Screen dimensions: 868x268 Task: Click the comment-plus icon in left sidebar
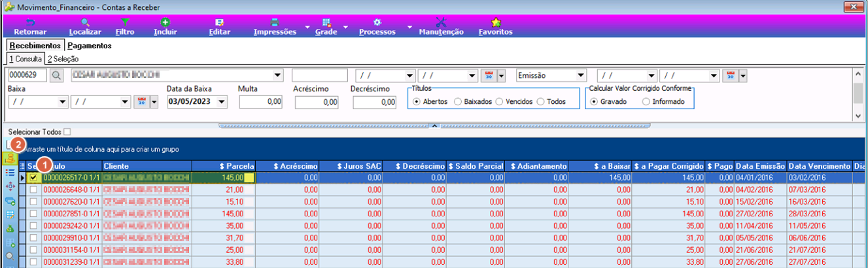(9, 201)
